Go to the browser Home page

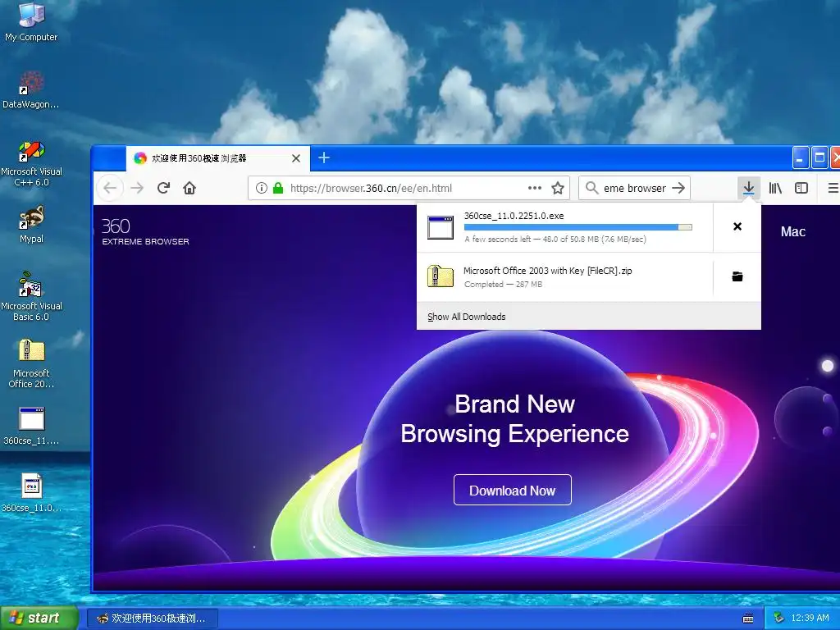(189, 188)
